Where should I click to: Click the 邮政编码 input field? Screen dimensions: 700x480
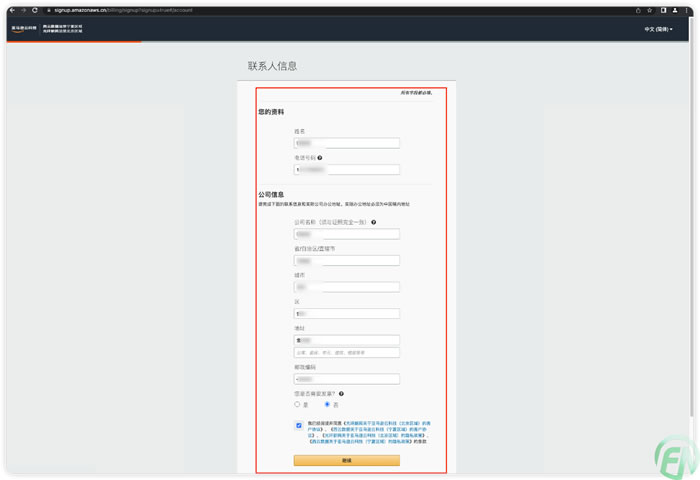click(347, 379)
